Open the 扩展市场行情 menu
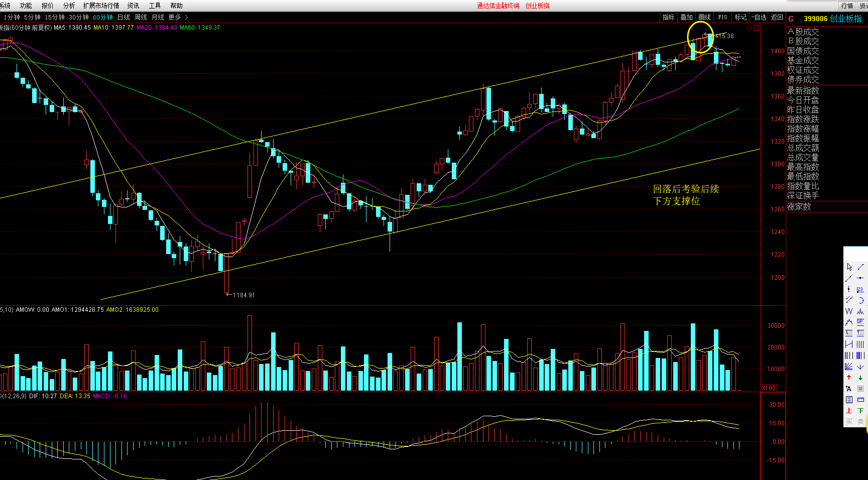 pyautogui.click(x=101, y=6)
